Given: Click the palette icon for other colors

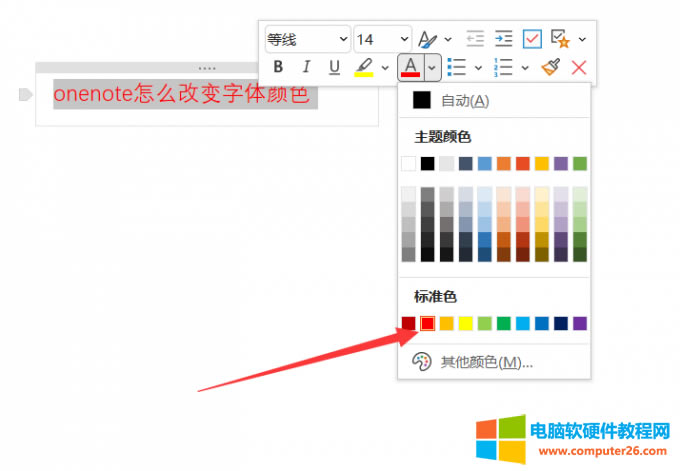Looking at the screenshot, I should coord(422,362).
